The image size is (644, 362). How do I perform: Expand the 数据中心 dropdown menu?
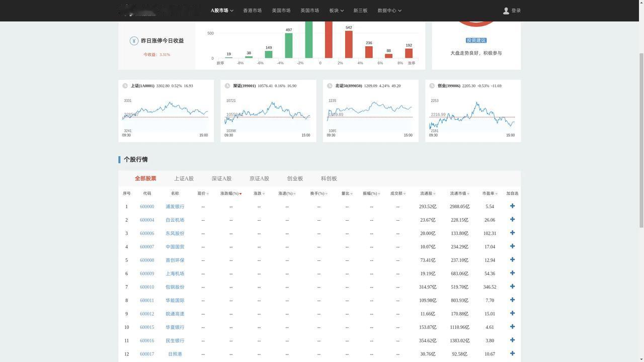(x=389, y=11)
